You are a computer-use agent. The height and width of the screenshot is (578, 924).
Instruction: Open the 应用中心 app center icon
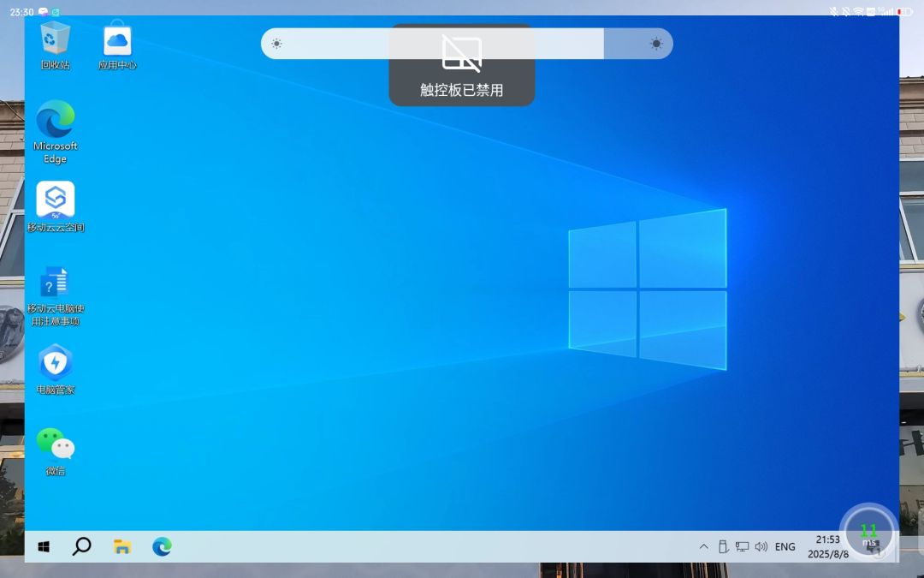point(116,45)
